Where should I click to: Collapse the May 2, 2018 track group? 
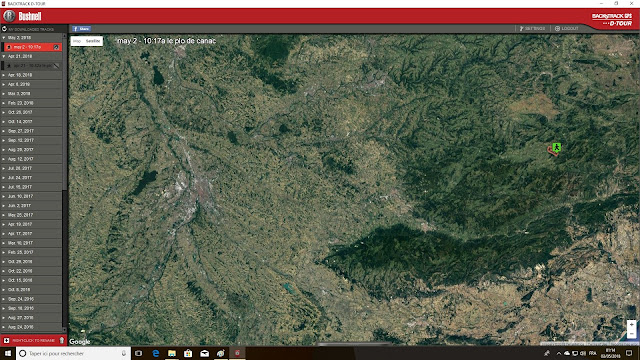tap(4, 38)
